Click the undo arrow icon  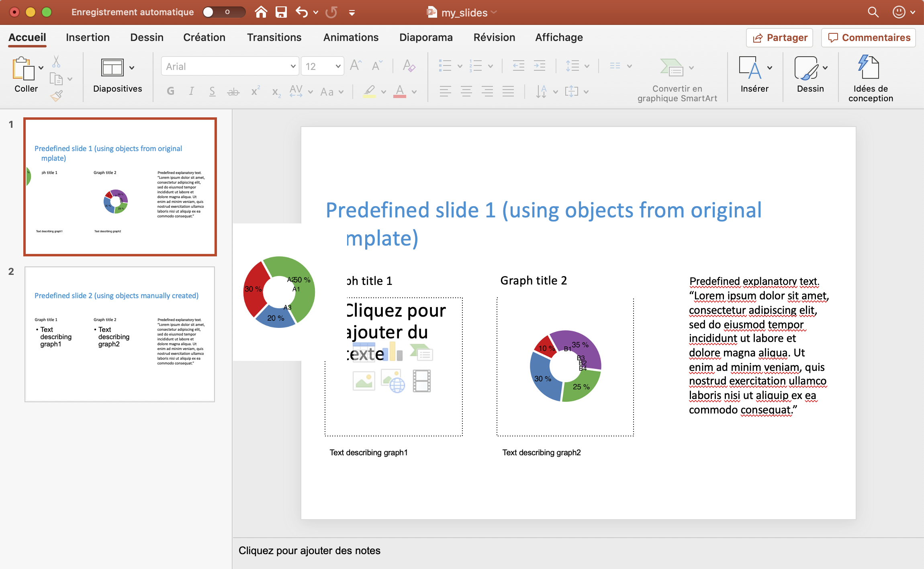[301, 12]
